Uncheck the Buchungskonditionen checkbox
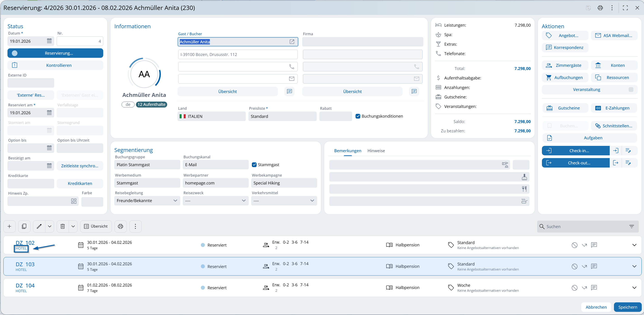644x315 pixels. tap(358, 116)
